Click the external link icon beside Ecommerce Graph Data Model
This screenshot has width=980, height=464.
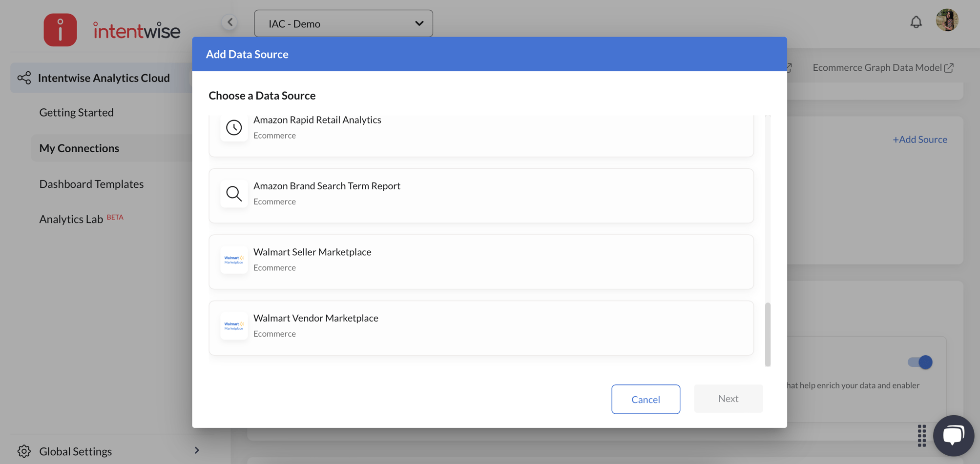[x=949, y=68]
